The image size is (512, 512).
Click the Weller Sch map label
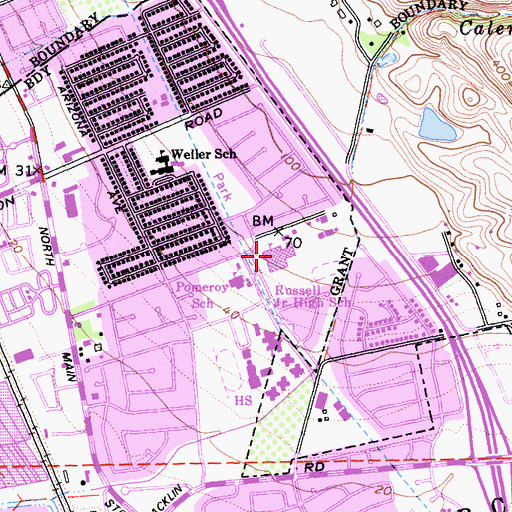click(x=204, y=154)
